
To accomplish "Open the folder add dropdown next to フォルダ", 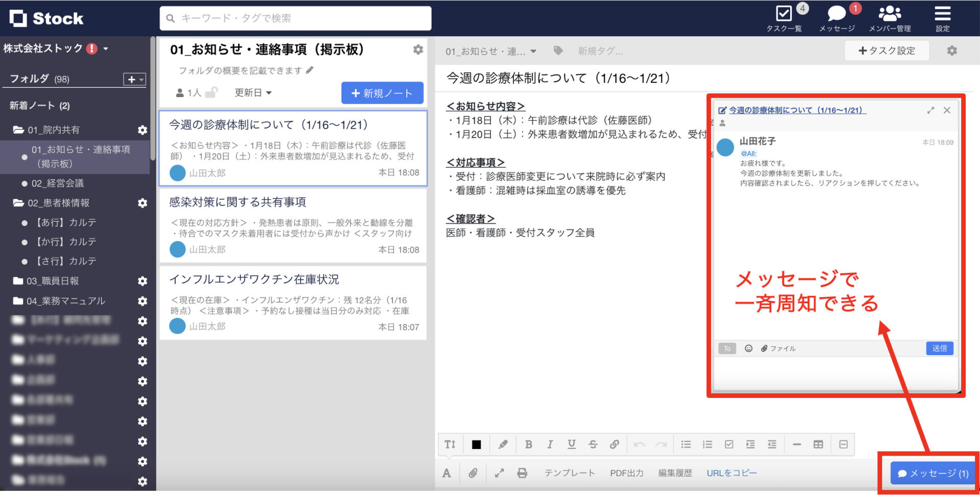I will pos(134,79).
